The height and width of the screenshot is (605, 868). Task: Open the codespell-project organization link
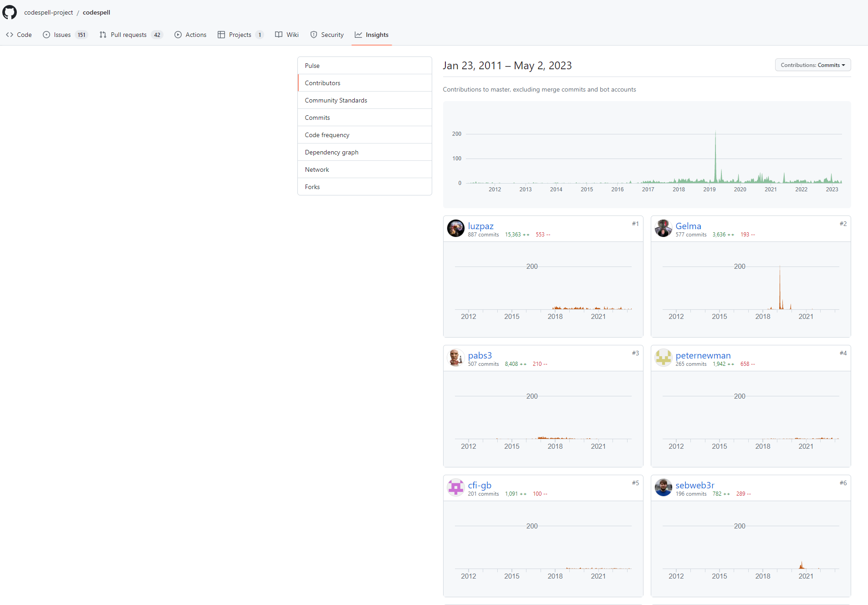click(48, 12)
